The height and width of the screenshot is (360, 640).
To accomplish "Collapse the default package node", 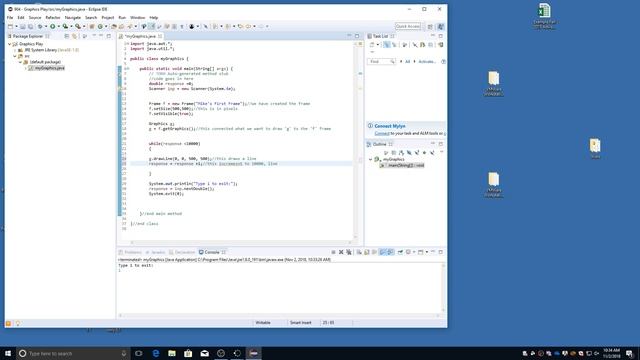I will coord(20,62).
